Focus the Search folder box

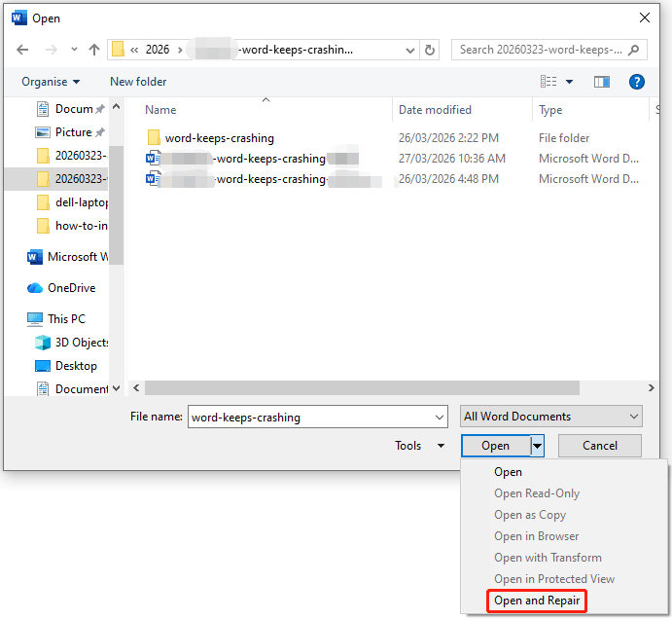pyautogui.click(x=549, y=50)
